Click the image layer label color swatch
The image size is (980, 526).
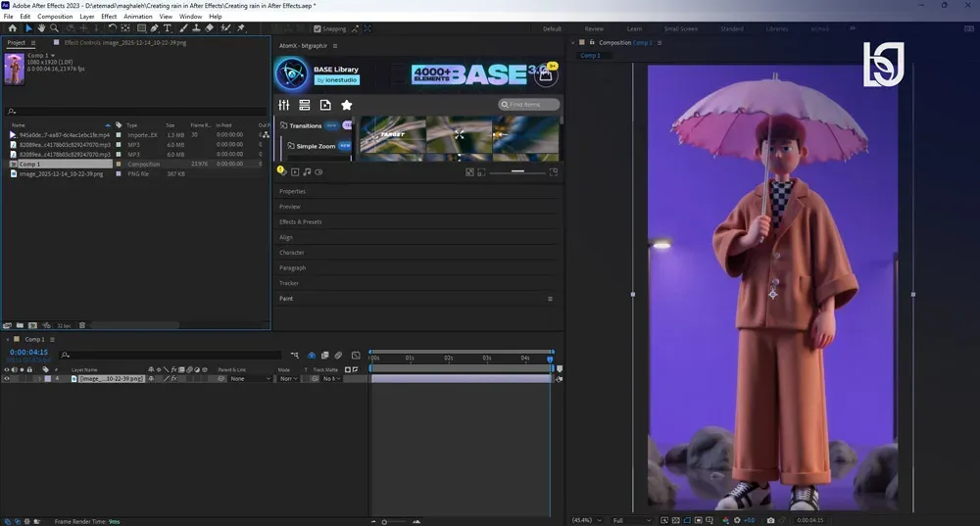(x=47, y=378)
